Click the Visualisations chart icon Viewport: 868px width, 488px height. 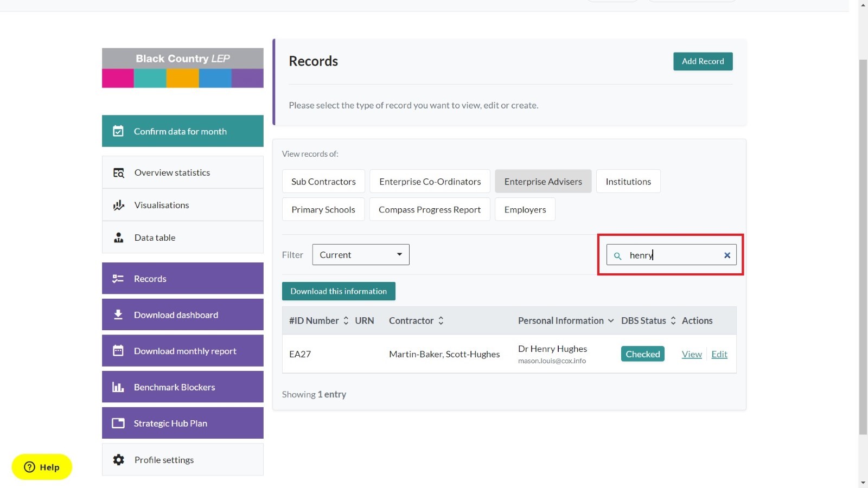119,205
